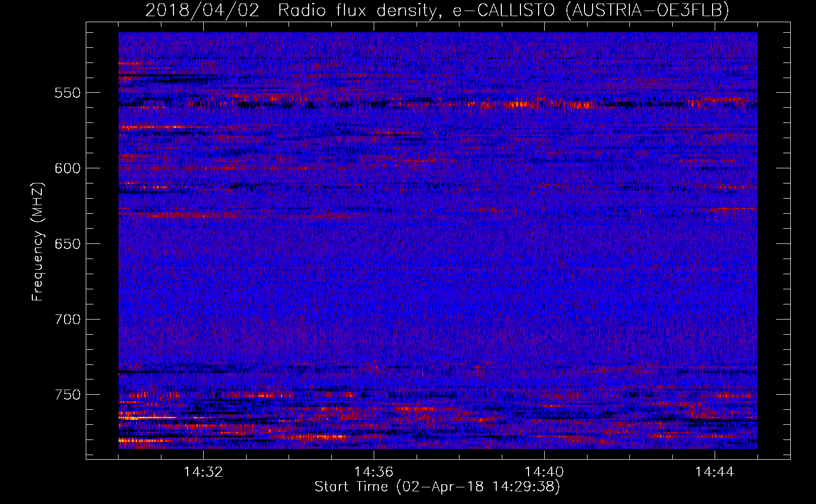The image size is (816, 504).
Task: Click the 550 frequency tick label
Action: [x=68, y=93]
